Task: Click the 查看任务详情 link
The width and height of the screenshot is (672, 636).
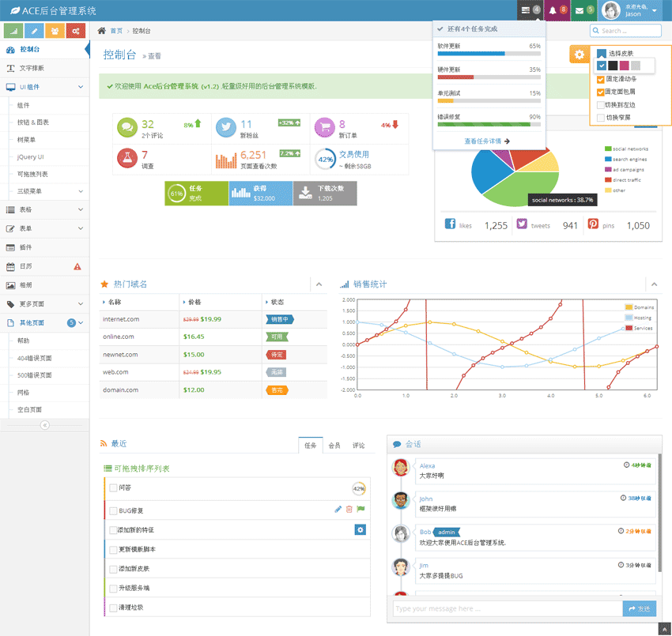Action: (487, 141)
